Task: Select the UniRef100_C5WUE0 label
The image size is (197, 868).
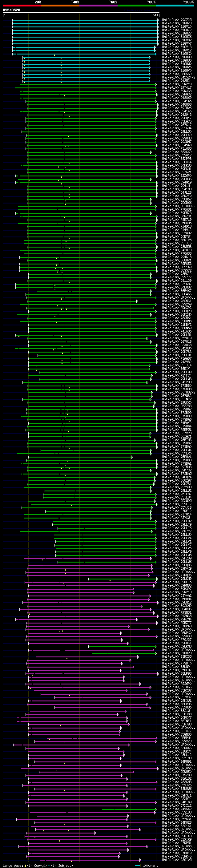Action: (x=177, y=772)
